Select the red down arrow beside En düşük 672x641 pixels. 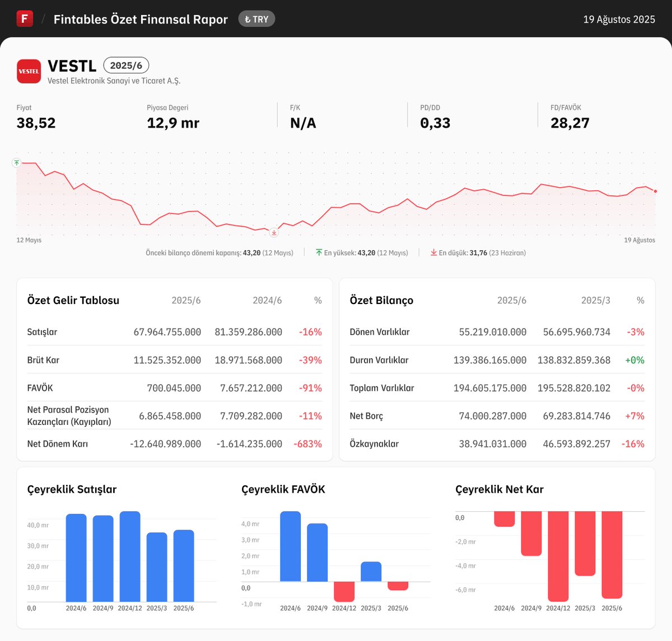coord(433,252)
